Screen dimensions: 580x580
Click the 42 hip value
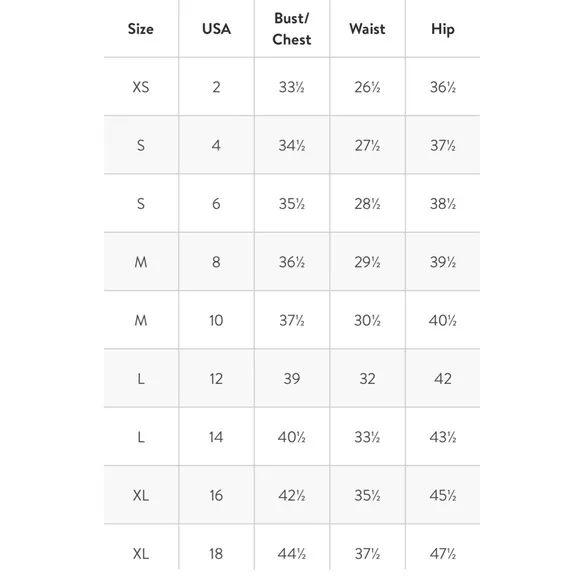443,379
